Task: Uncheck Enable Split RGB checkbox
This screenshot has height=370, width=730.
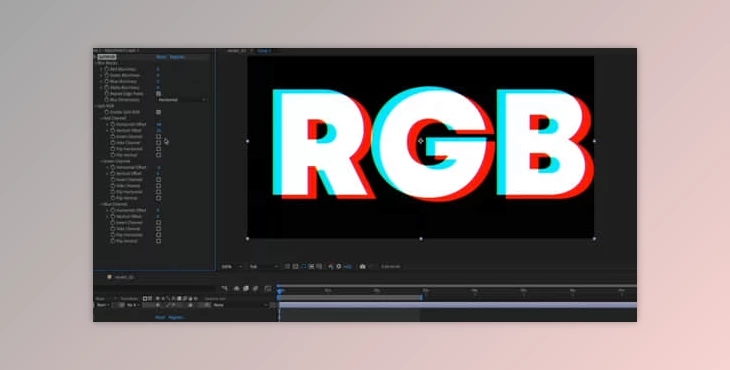Action: click(x=158, y=112)
